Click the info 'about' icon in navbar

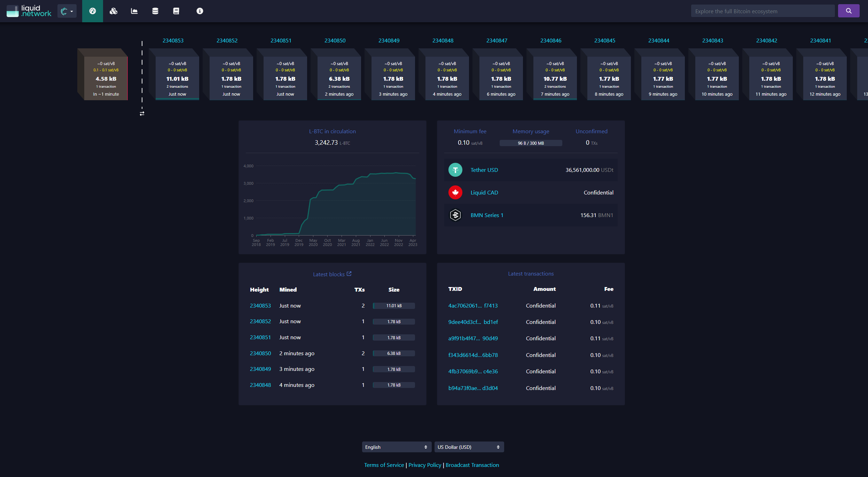200,11
